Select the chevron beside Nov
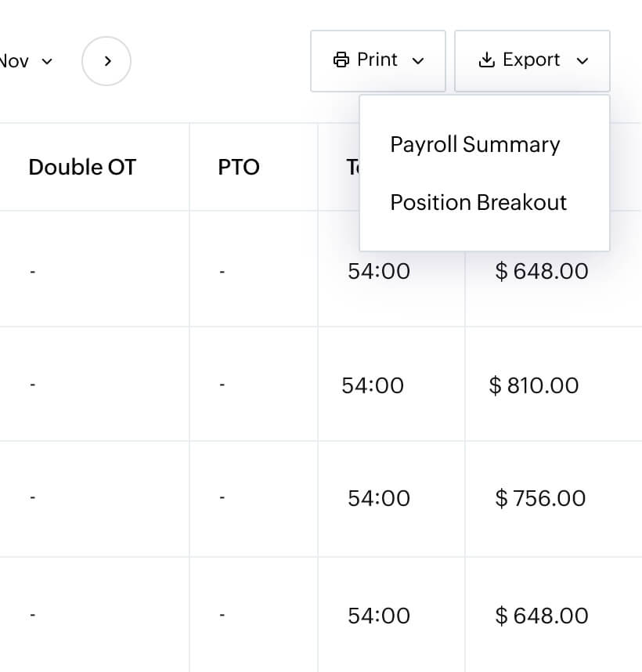Image resolution: width=642 pixels, height=672 pixels. pos(47,60)
